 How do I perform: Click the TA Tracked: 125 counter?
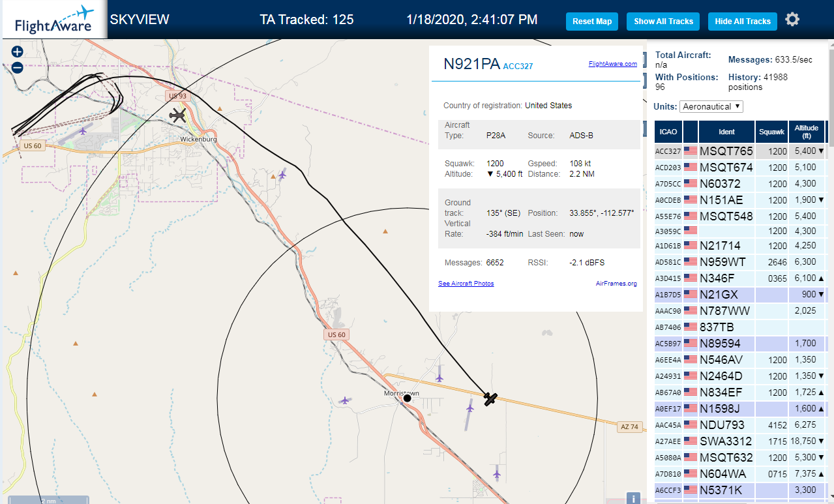click(306, 20)
